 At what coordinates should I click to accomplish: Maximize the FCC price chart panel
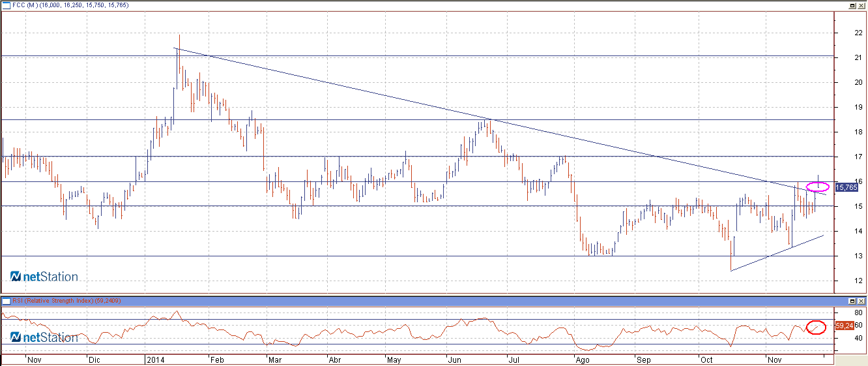pos(853,5)
